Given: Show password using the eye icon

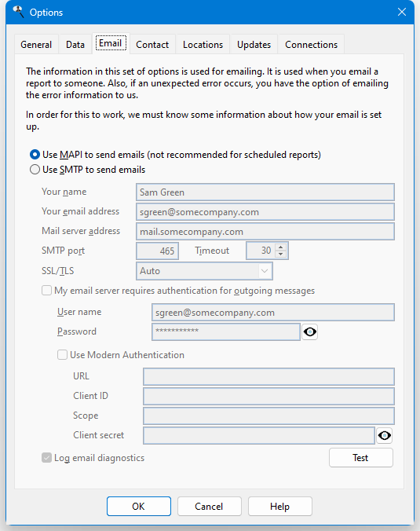Looking at the screenshot, I should [x=309, y=331].
